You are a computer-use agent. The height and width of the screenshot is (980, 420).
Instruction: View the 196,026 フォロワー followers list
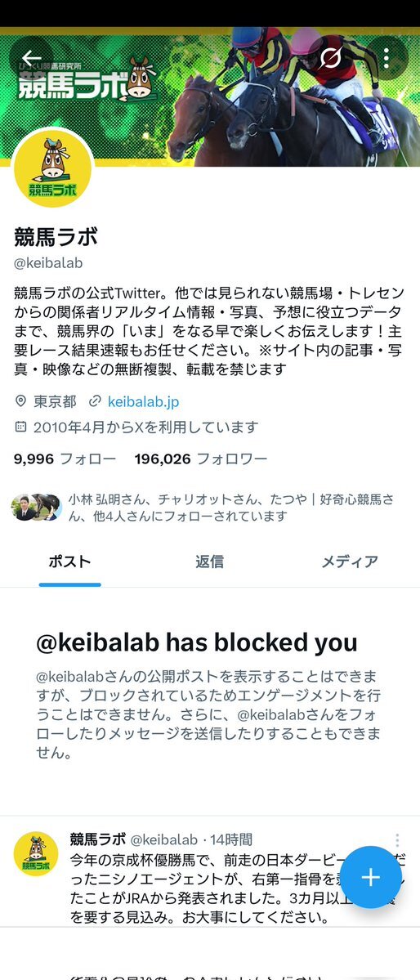pyautogui.click(x=201, y=459)
